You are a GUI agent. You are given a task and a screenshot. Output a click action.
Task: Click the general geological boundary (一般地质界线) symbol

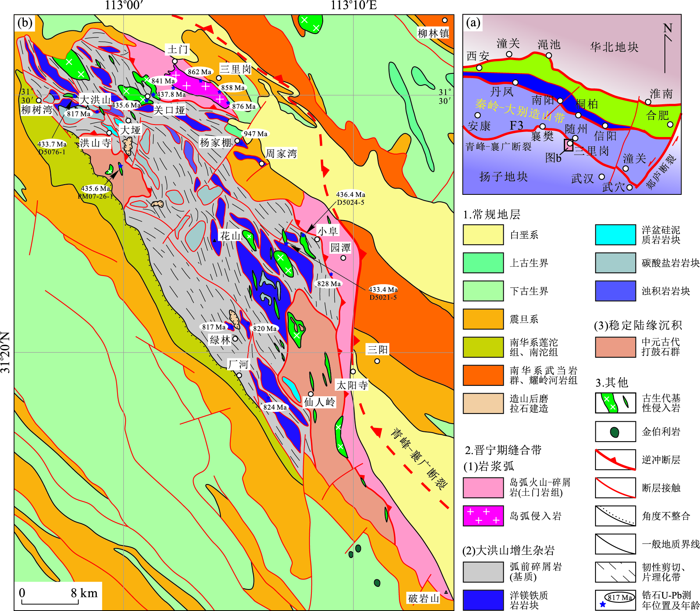click(615, 544)
